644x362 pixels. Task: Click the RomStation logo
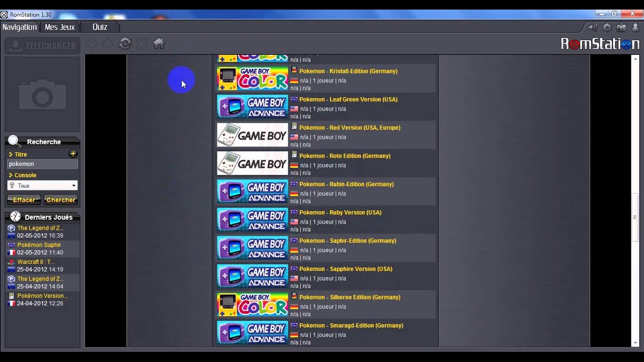tap(600, 44)
